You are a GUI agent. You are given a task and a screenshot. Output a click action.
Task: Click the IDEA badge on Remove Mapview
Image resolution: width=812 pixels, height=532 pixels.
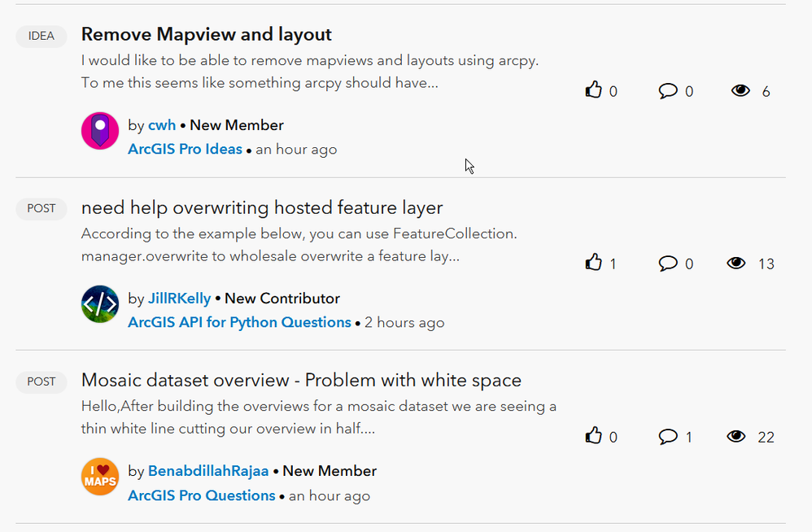(41, 37)
